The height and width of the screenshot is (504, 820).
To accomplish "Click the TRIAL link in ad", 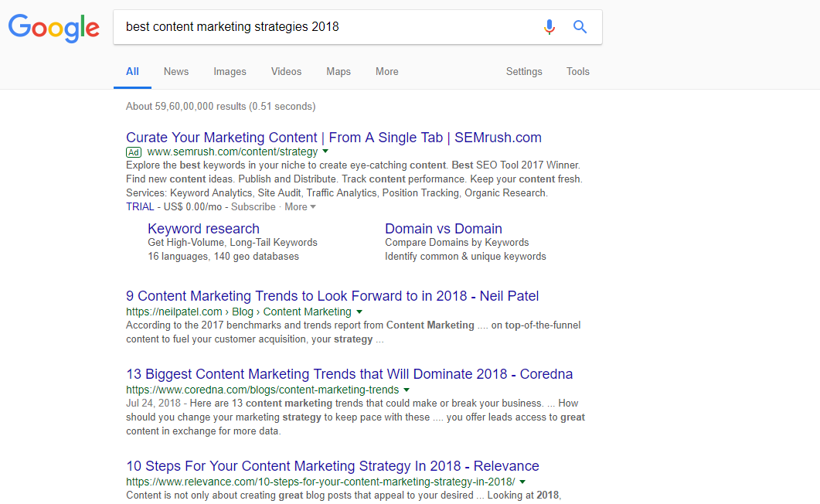I will [x=140, y=206].
